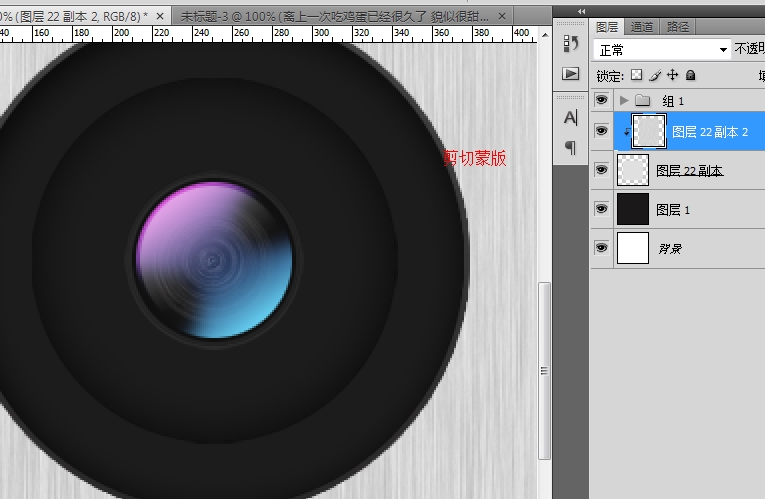Hide the 组 1 group visibility eye
The image size is (765, 499).
point(601,100)
